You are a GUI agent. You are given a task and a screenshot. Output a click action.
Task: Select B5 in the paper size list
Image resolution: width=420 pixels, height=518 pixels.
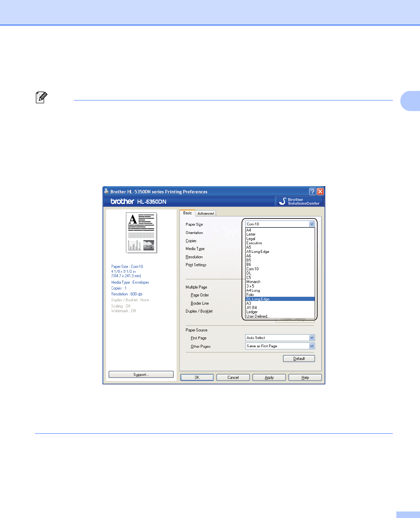click(280, 260)
